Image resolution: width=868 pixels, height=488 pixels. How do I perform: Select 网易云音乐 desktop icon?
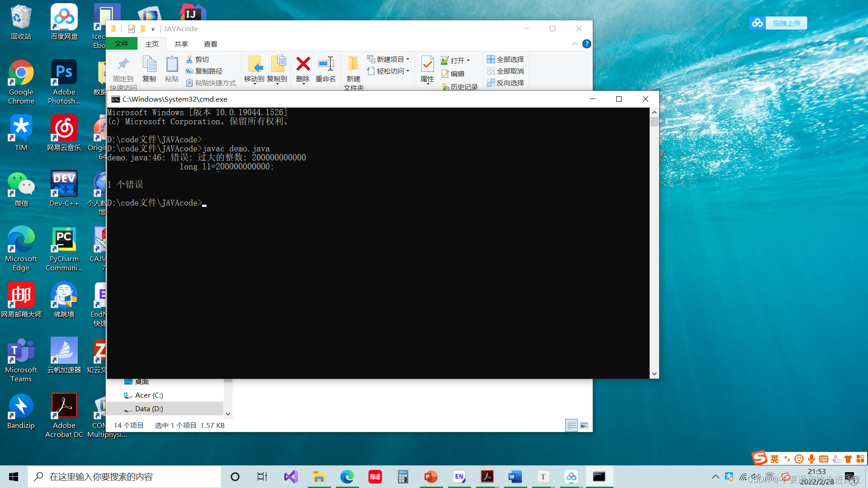(64, 133)
